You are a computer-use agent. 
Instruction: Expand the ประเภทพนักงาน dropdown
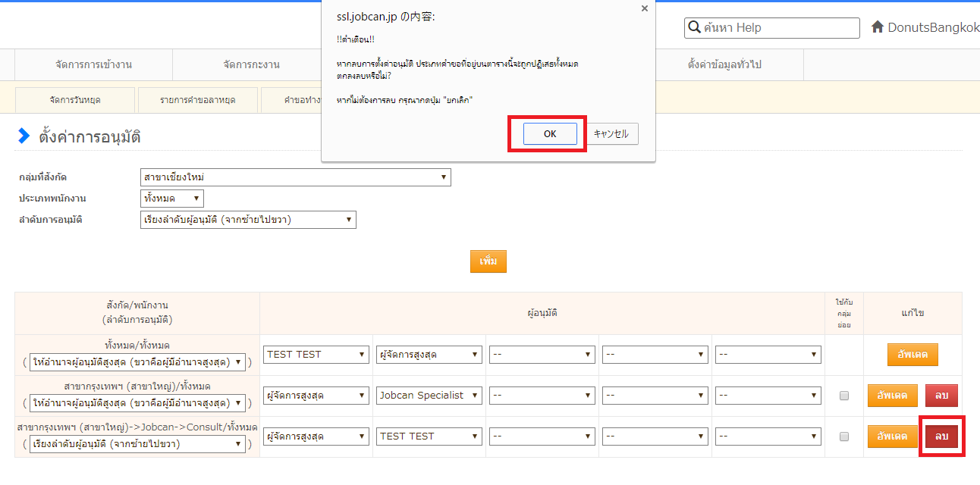(172, 199)
